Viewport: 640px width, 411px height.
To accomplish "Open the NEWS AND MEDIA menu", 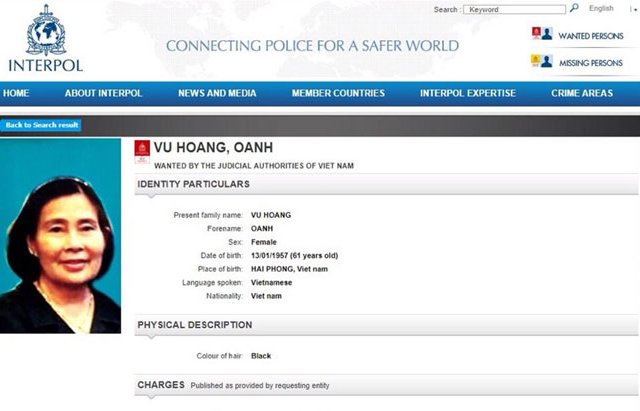I will [x=217, y=93].
